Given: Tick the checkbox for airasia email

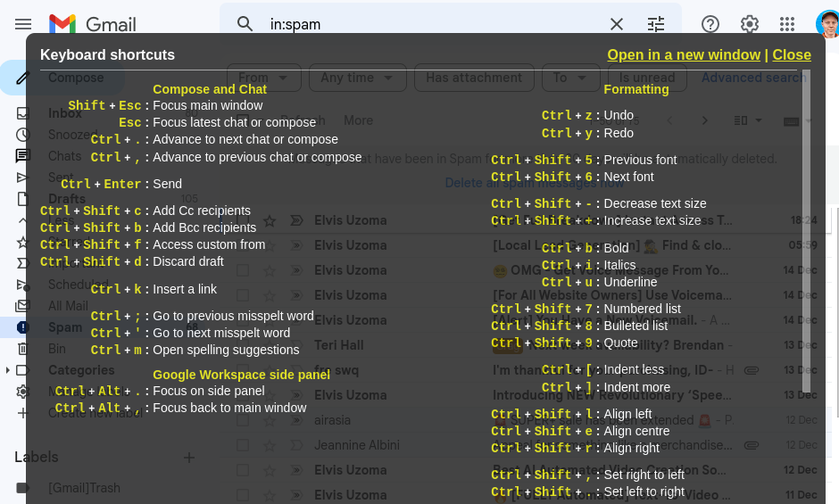Looking at the screenshot, I should (x=243, y=420).
